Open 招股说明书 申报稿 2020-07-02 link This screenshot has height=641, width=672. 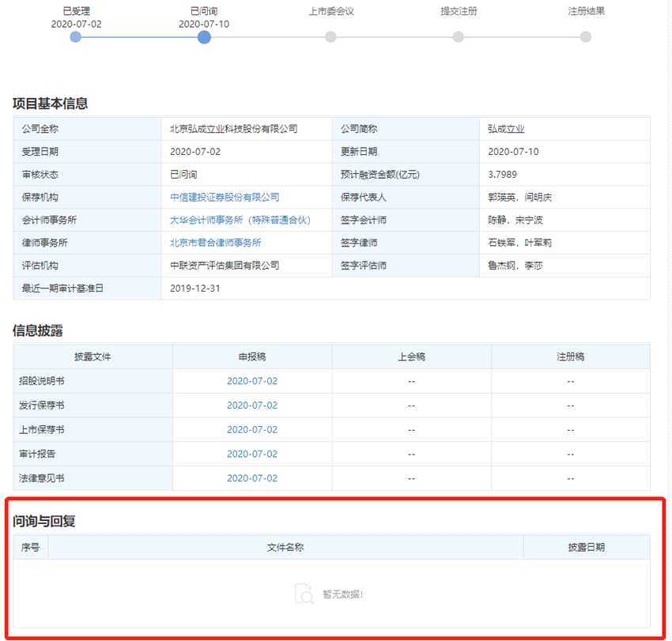tap(252, 381)
